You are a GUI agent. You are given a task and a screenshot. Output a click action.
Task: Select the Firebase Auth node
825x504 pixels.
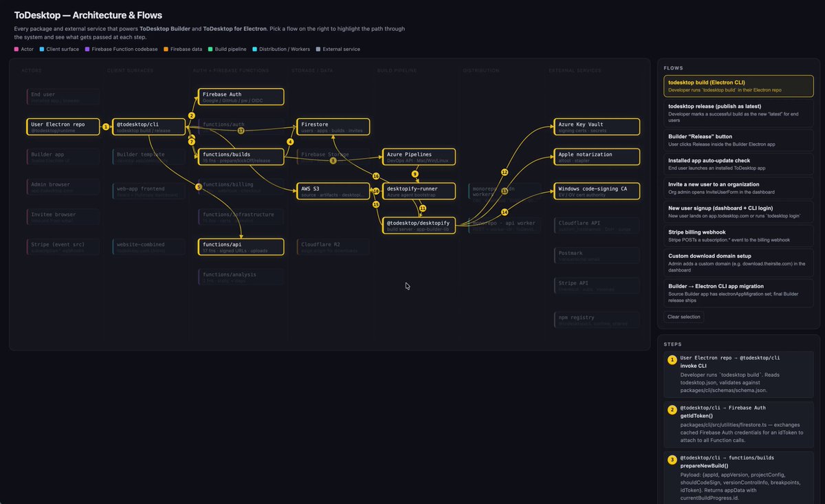(241, 97)
